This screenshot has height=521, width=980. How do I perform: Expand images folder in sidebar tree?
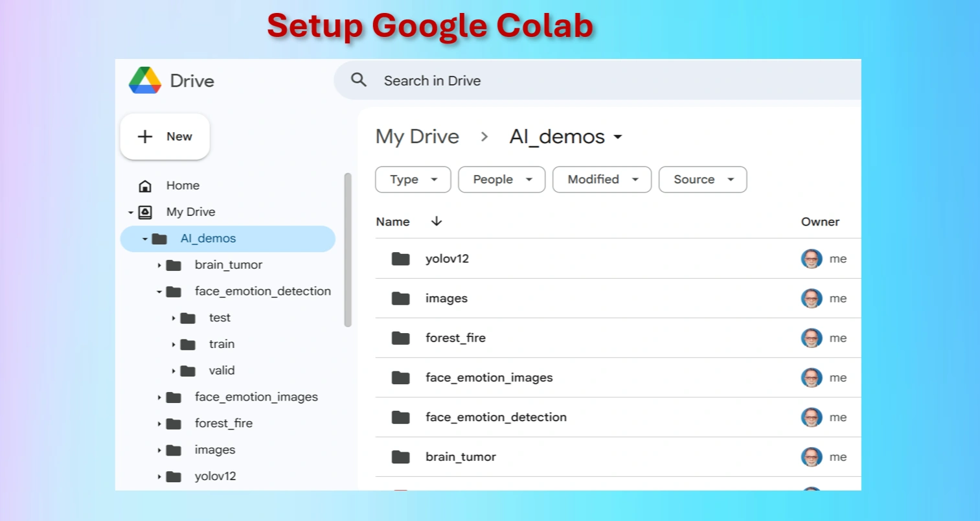point(159,450)
